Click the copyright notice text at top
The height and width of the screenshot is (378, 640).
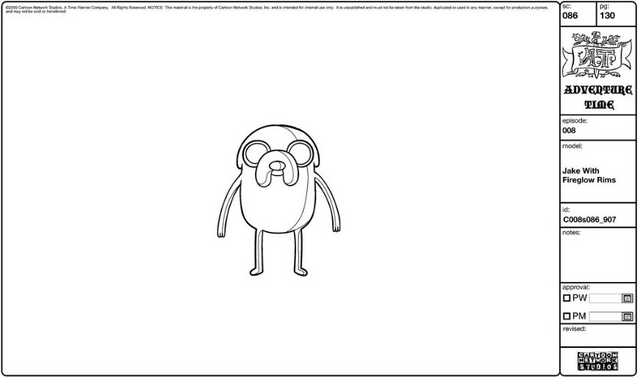(x=277, y=9)
